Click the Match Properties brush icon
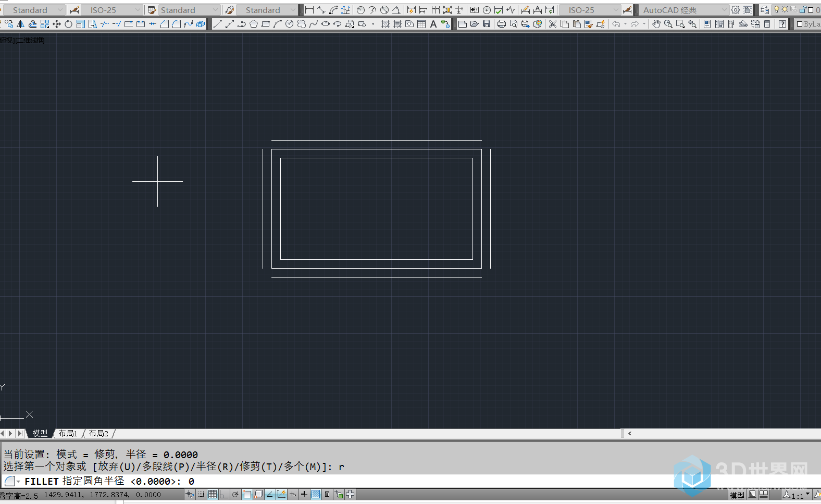 (x=589, y=24)
